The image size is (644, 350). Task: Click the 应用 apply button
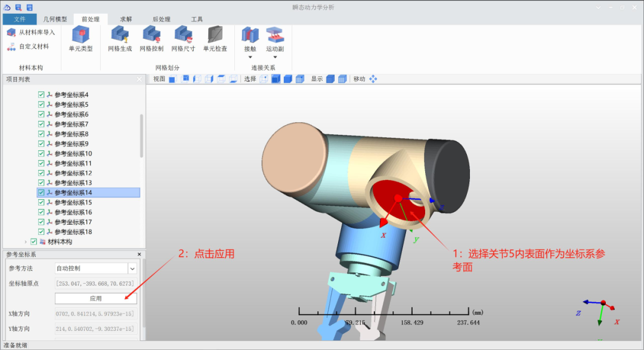click(95, 298)
